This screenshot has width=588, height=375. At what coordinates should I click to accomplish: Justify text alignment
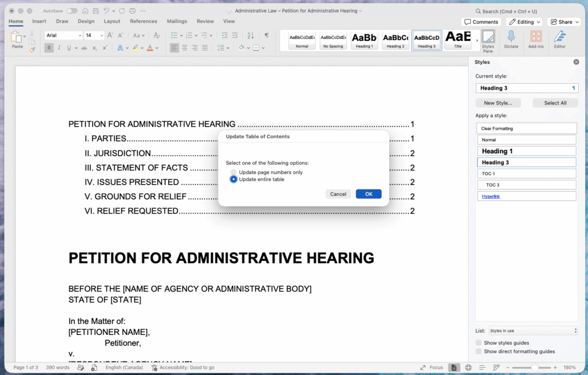tap(205, 48)
